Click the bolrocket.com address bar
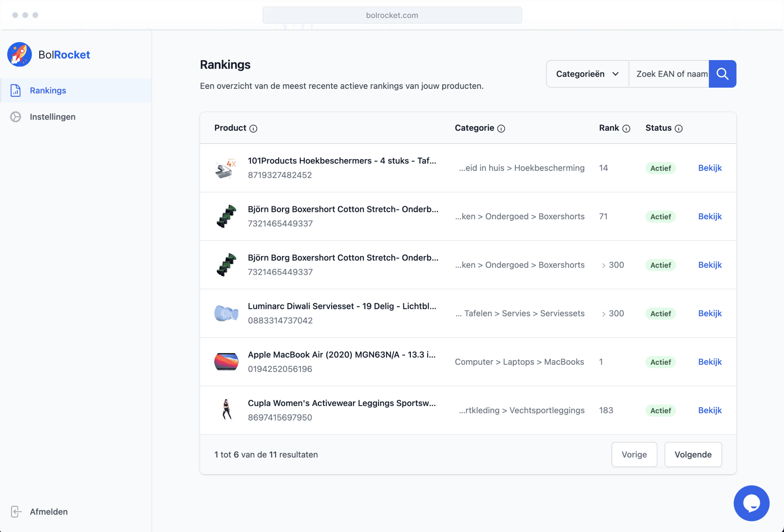This screenshot has width=784, height=532. coord(392,15)
